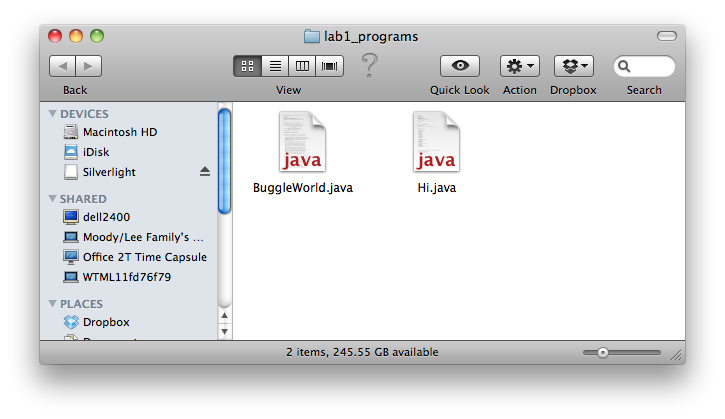Open Quick Look with the eye button

(x=460, y=66)
